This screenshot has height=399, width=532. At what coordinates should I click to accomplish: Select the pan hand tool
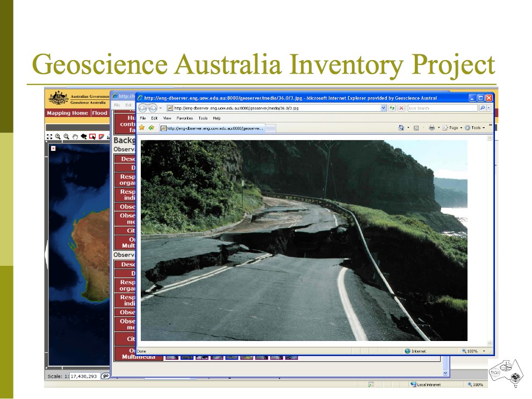pos(75,136)
